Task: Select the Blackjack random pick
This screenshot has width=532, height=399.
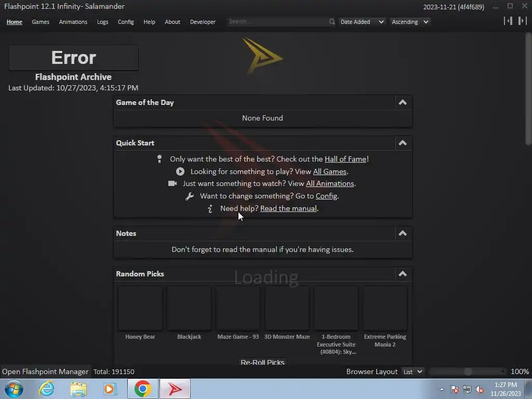Action: coord(189,313)
